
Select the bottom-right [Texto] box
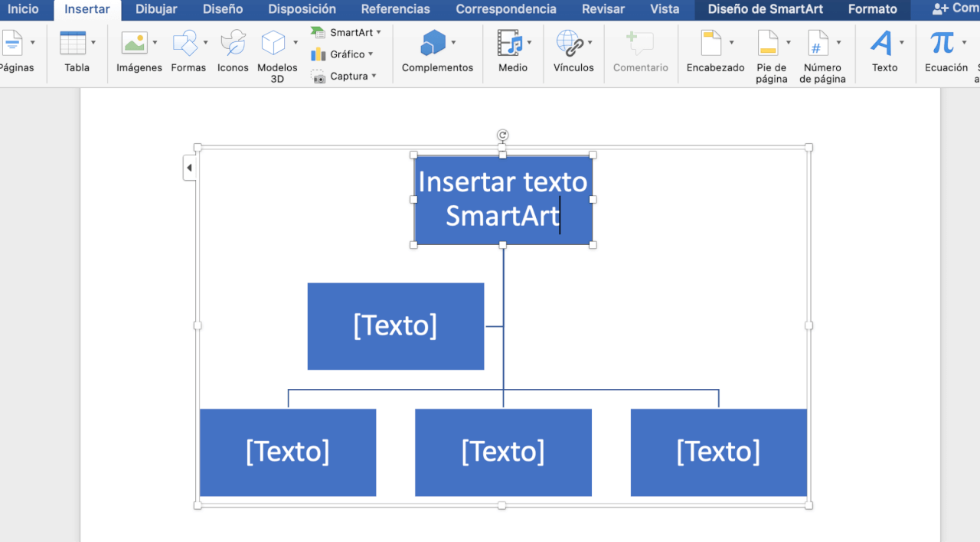point(719,452)
